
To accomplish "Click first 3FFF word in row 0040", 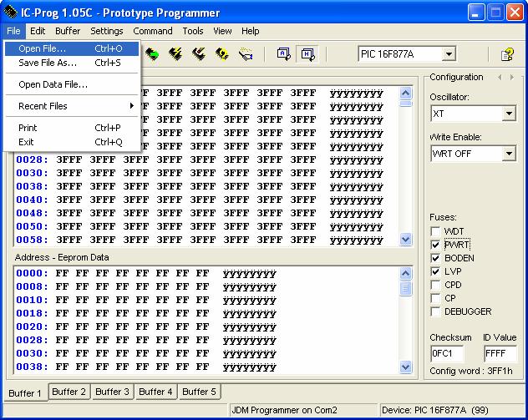I will 69,200.
